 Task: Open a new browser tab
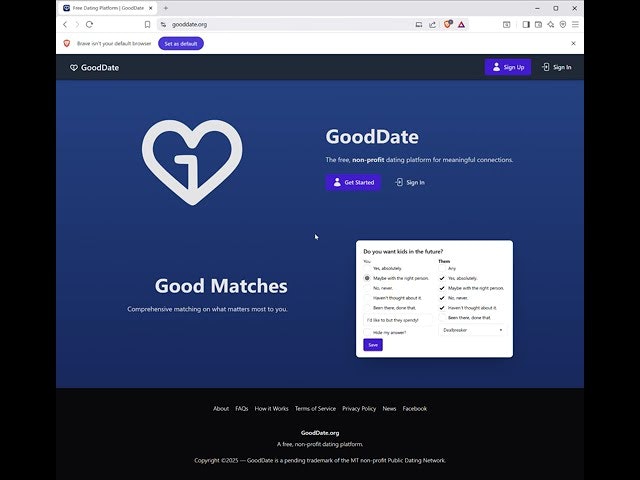166,8
